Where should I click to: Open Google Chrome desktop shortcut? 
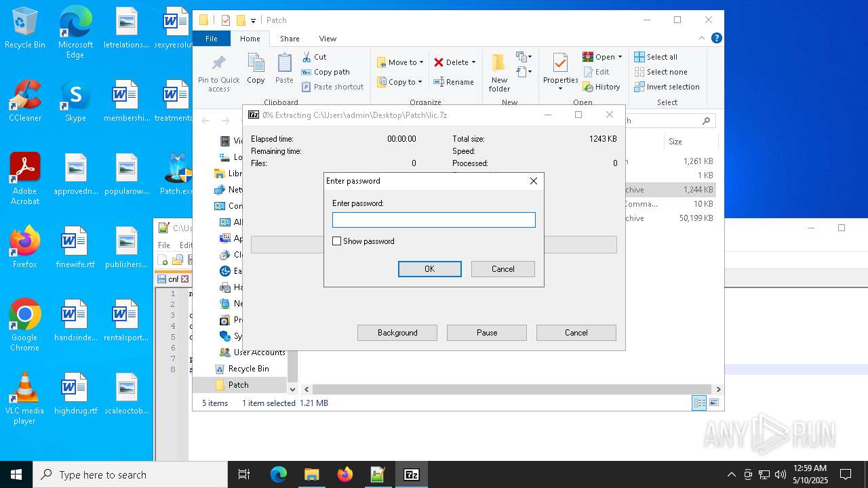[25, 325]
